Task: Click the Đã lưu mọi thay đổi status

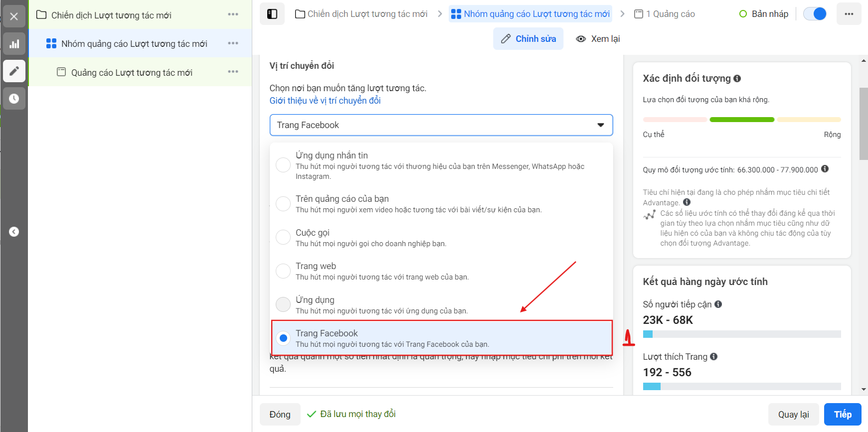Action: 351,414
